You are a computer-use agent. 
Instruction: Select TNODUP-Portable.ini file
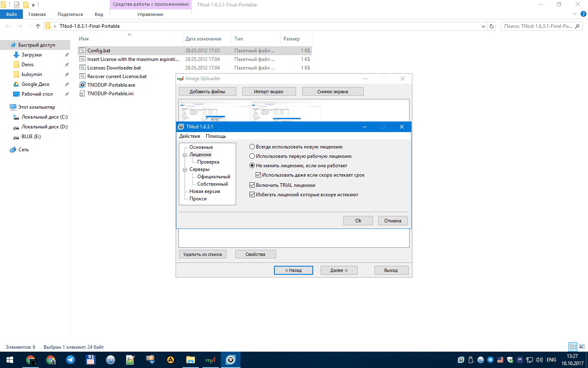(110, 94)
